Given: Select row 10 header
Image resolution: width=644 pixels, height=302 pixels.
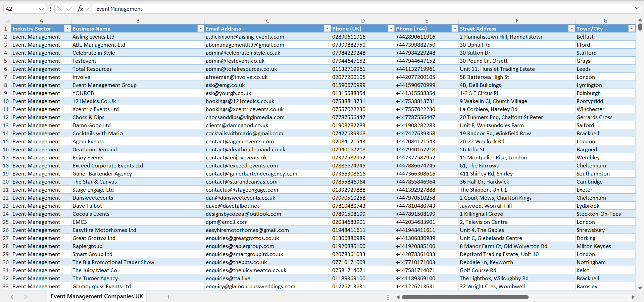Looking at the screenshot, I should coord(6,101).
